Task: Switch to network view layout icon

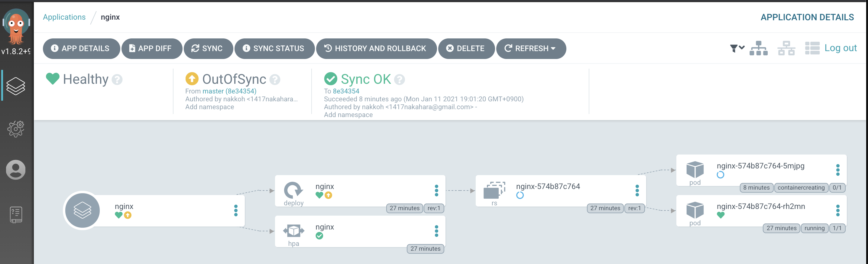Action: (x=786, y=48)
